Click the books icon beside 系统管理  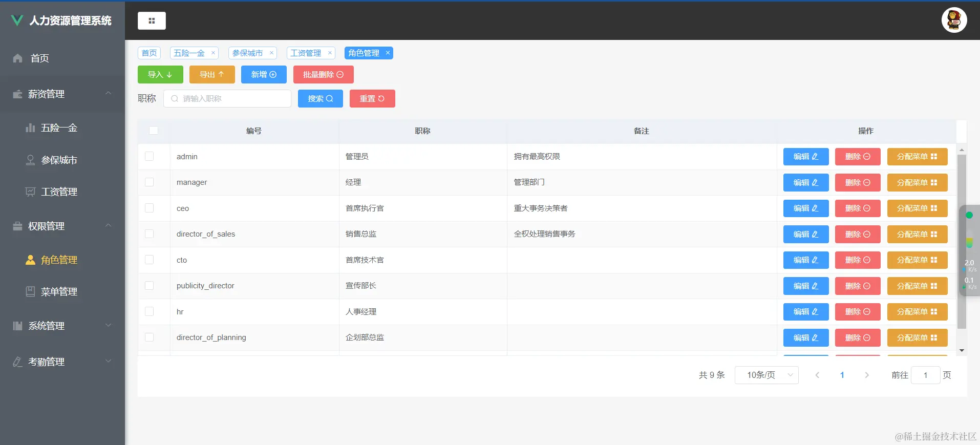click(x=17, y=326)
